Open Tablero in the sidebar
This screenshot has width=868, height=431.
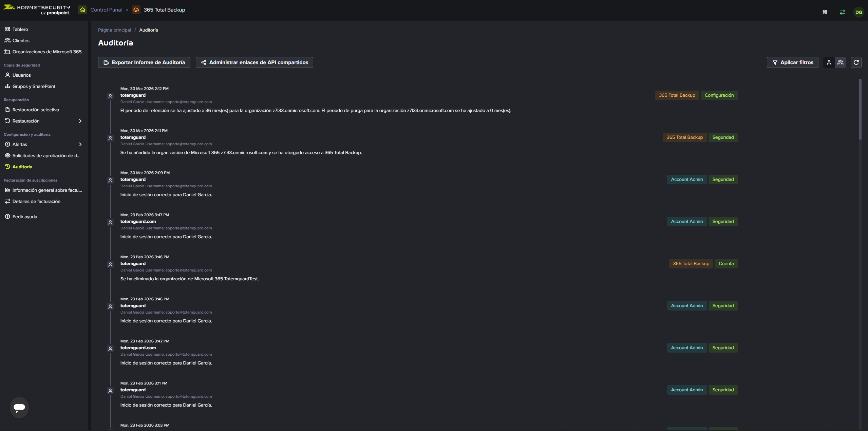(x=20, y=30)
